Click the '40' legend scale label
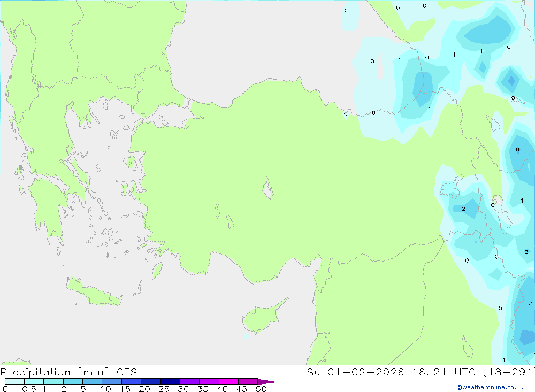 (223, 389)
